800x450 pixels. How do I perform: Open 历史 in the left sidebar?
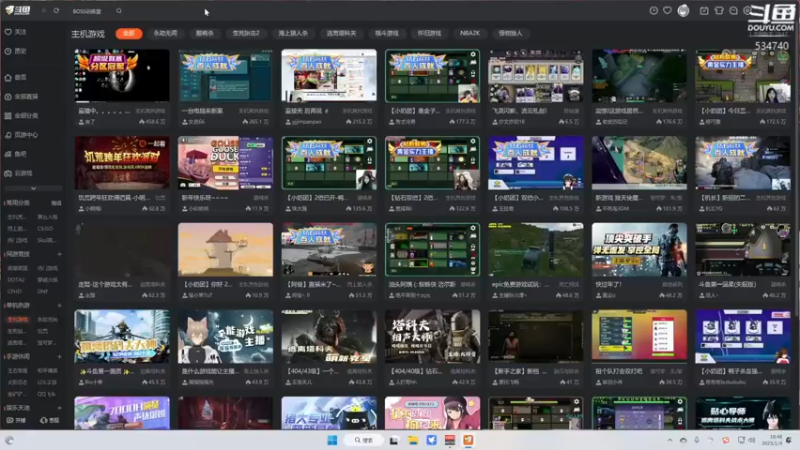[16, 51]
